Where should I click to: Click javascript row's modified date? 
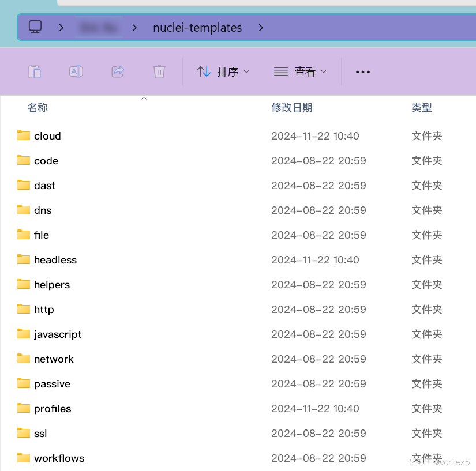pos(318,334)
